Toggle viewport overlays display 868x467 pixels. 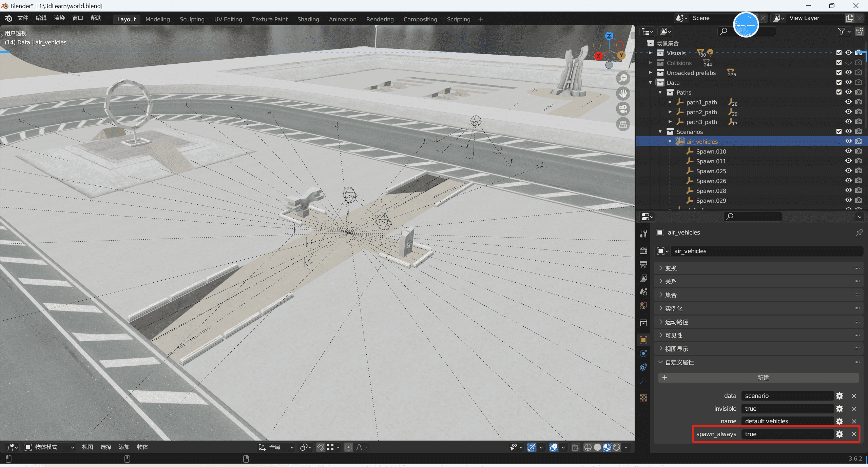pos(554,447)
